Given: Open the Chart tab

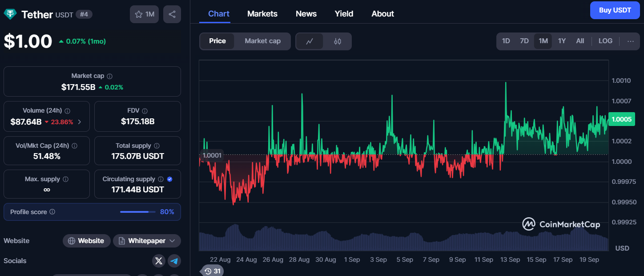Looking at the screenshot, I should click(x=219, y=14).
